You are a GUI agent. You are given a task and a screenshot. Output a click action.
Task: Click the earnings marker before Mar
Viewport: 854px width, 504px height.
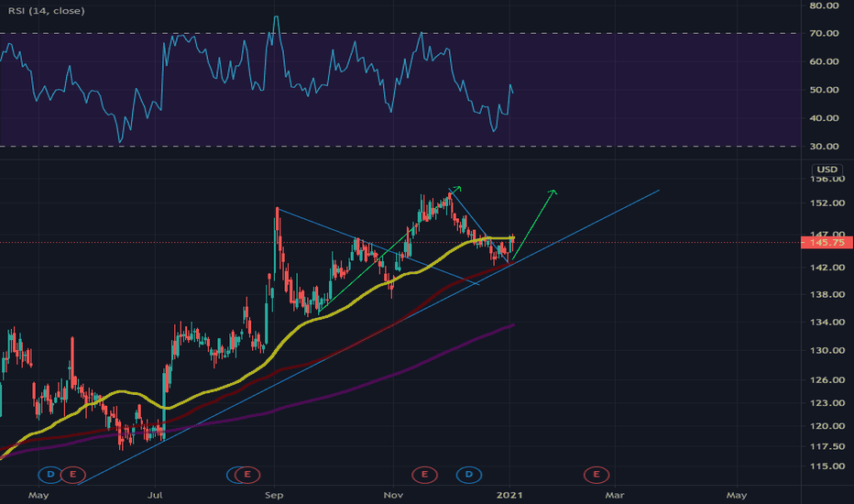click(597, 475)
